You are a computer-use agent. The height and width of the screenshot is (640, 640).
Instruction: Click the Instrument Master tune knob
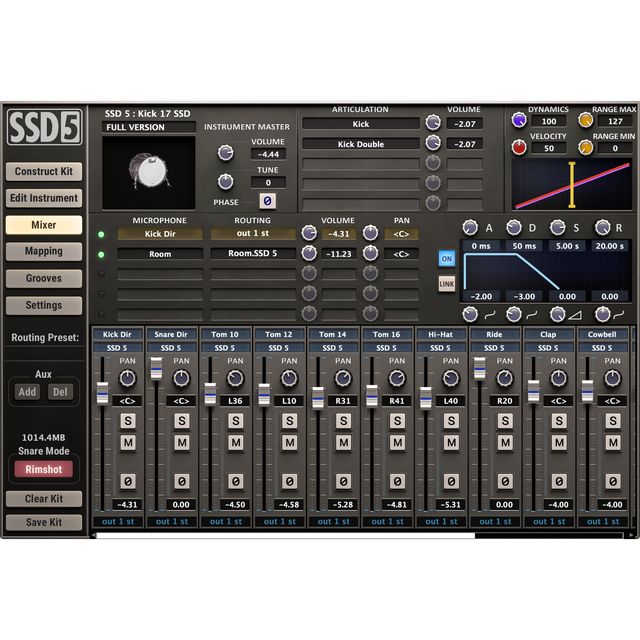point(225,182)
